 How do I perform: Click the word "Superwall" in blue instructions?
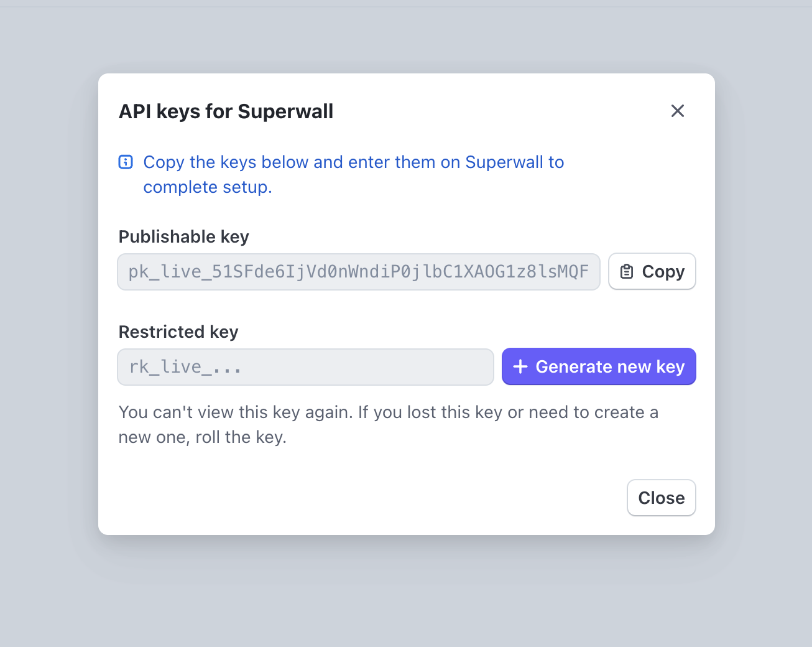point(504,162)
